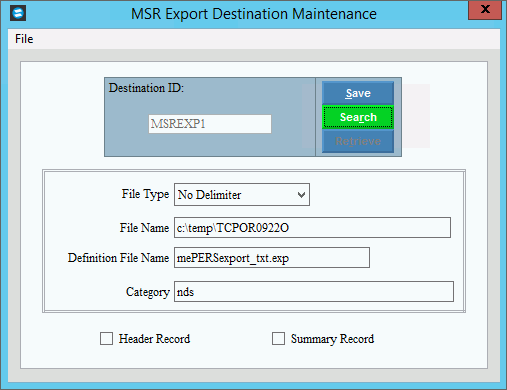Click the application icon in title bar
The width and height of the screenshot is (507, 390).
(x=18, y=14)
